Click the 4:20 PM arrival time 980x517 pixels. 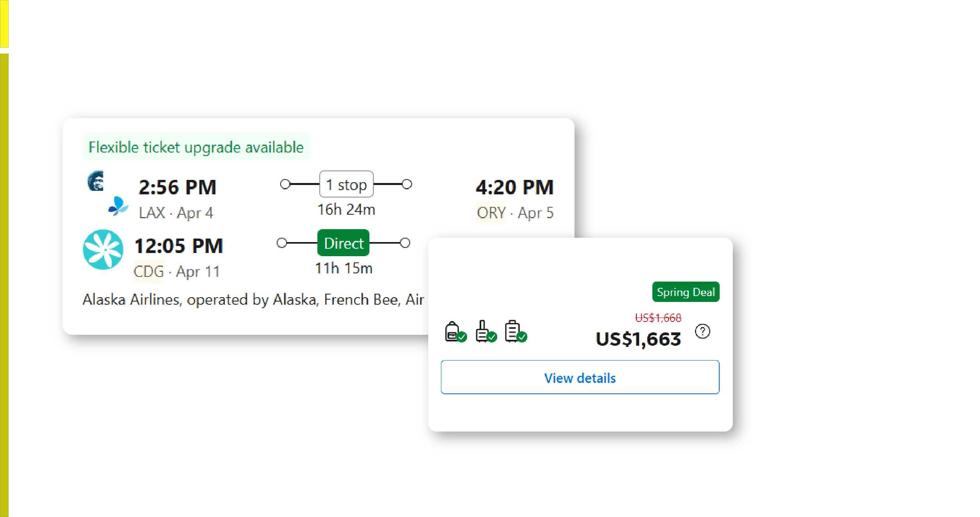coord(514,187)
